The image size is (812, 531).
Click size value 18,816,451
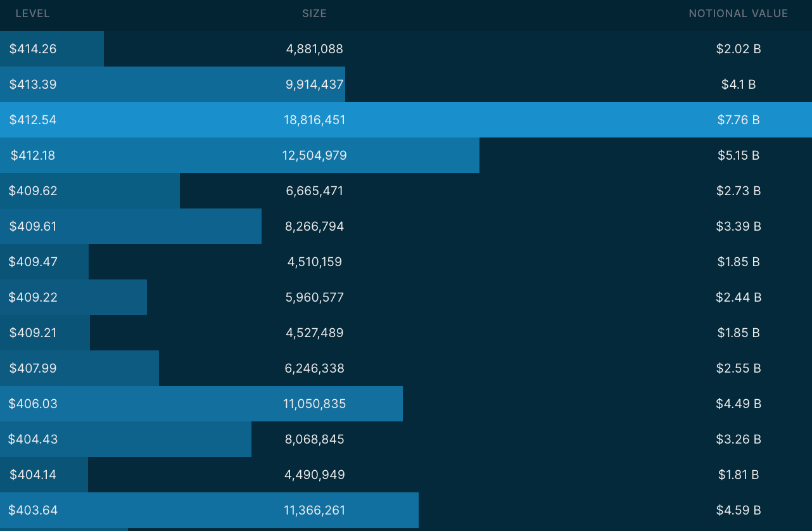coord(315,120)
